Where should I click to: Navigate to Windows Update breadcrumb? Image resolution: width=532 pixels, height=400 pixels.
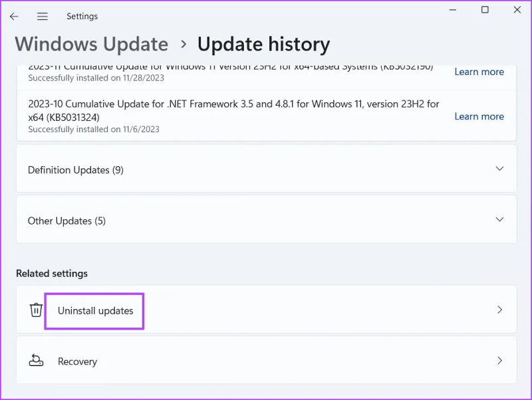pos(92,44)
